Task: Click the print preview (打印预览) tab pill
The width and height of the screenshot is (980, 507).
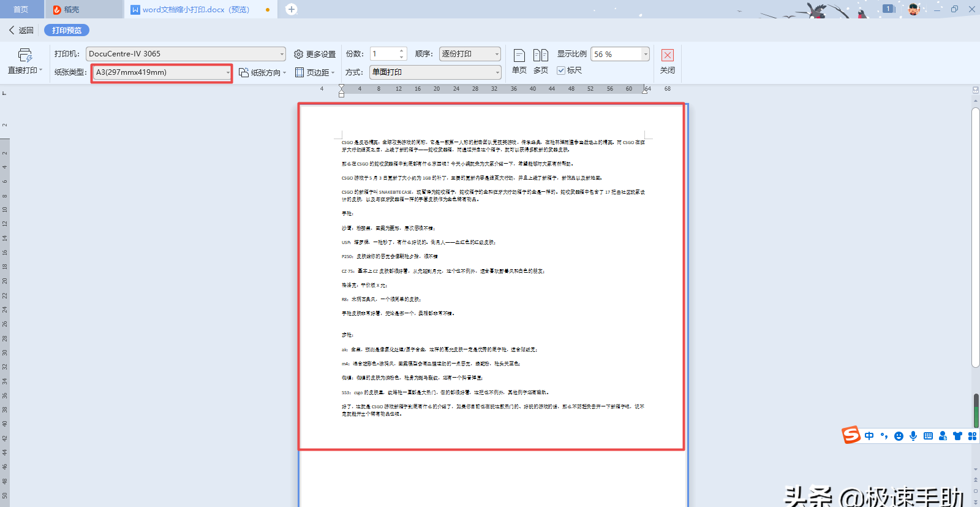Action: 67,30
